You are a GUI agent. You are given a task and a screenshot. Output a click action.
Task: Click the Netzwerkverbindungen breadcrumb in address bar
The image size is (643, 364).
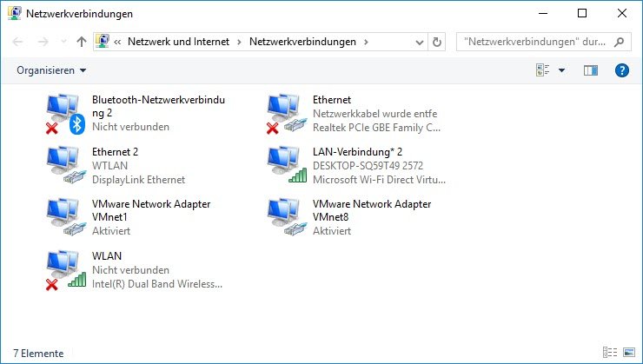(302, 41)
